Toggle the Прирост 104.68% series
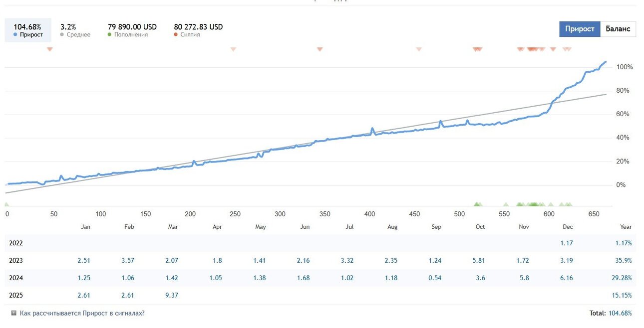This screenshot has height=328, width=644. tap(28, 30)
